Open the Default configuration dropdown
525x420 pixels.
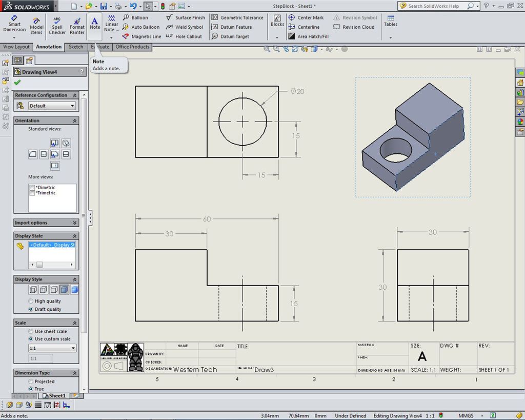(52, 106)
